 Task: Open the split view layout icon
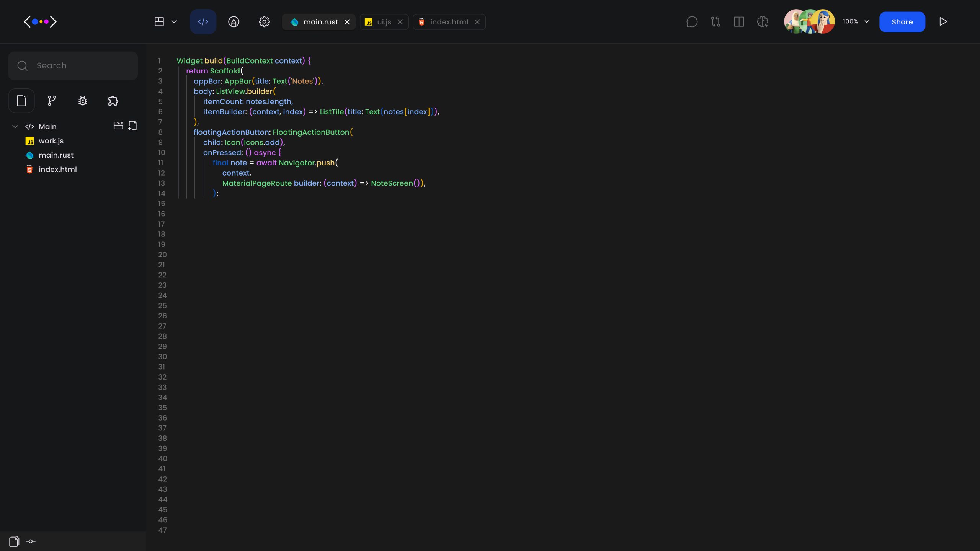tap(739, 22)
